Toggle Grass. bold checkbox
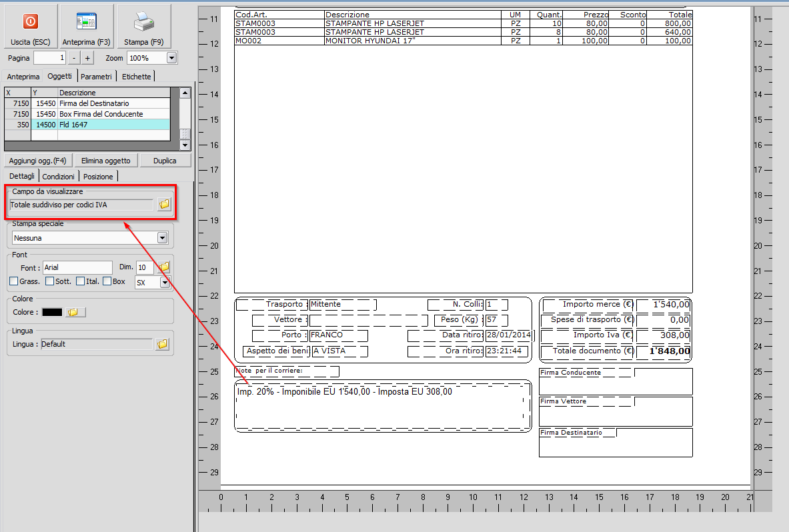Viewport: 789px width, 532px height. click(13, 281)
